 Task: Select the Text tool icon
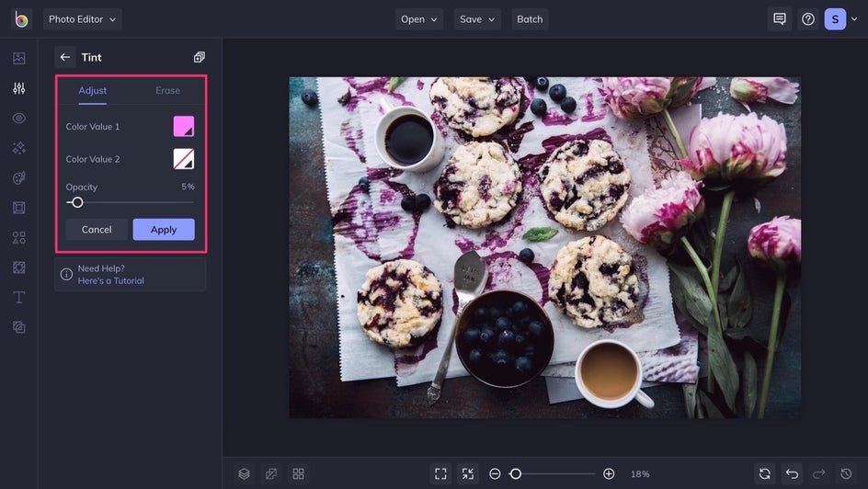coord(18,297)
